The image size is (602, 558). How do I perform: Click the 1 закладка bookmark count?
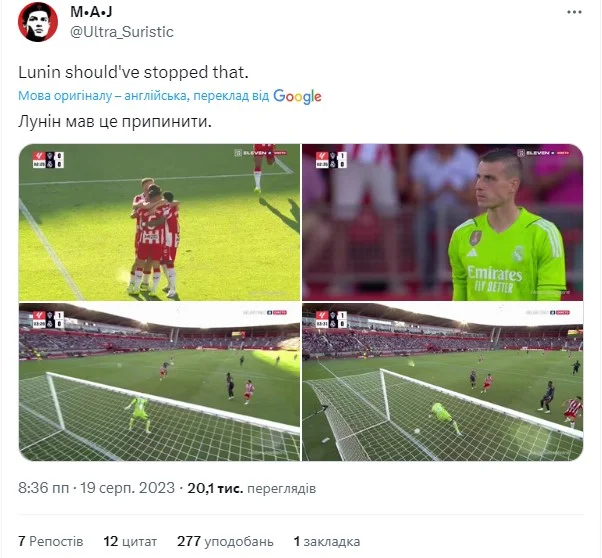(x=327, y=541)
